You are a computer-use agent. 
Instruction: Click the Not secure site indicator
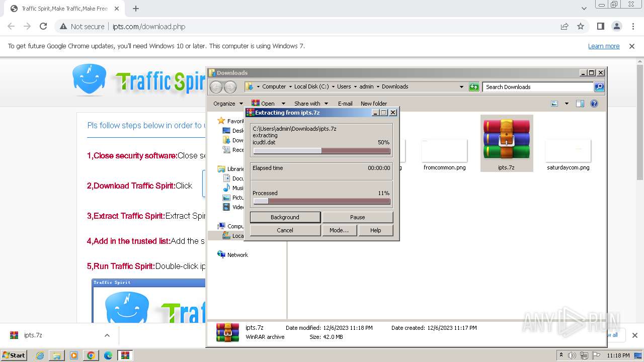point(82,27)
